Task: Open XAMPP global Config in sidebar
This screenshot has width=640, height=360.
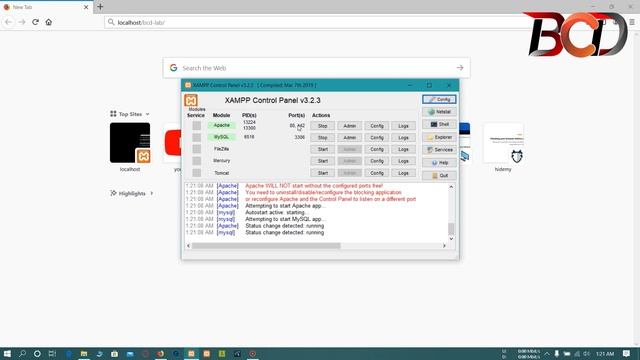Action: click(439, 99)
